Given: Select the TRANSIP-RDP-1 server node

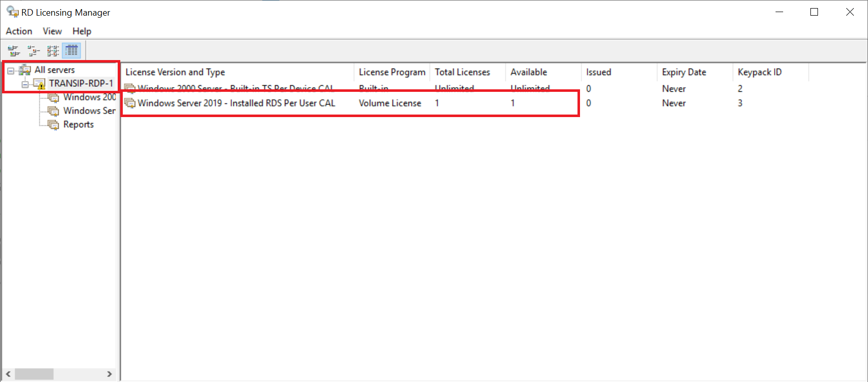Looking at the screenshot, I should (x=81, y=83).
